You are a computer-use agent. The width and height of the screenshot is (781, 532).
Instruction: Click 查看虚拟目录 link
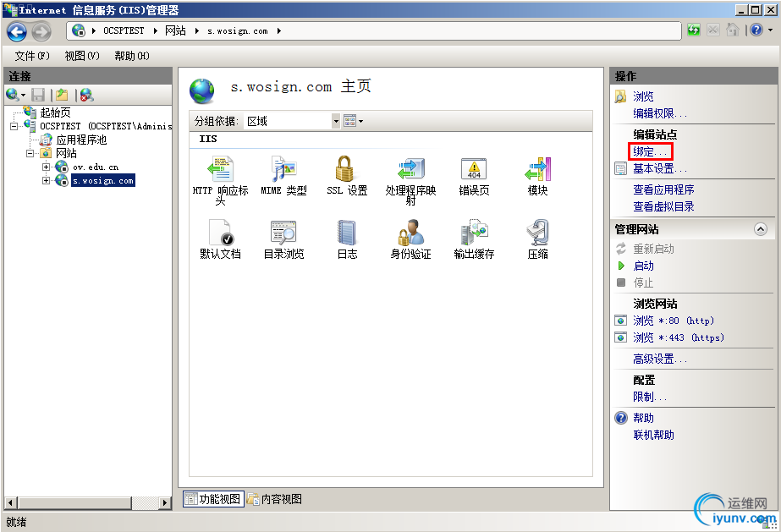point(663,206)
